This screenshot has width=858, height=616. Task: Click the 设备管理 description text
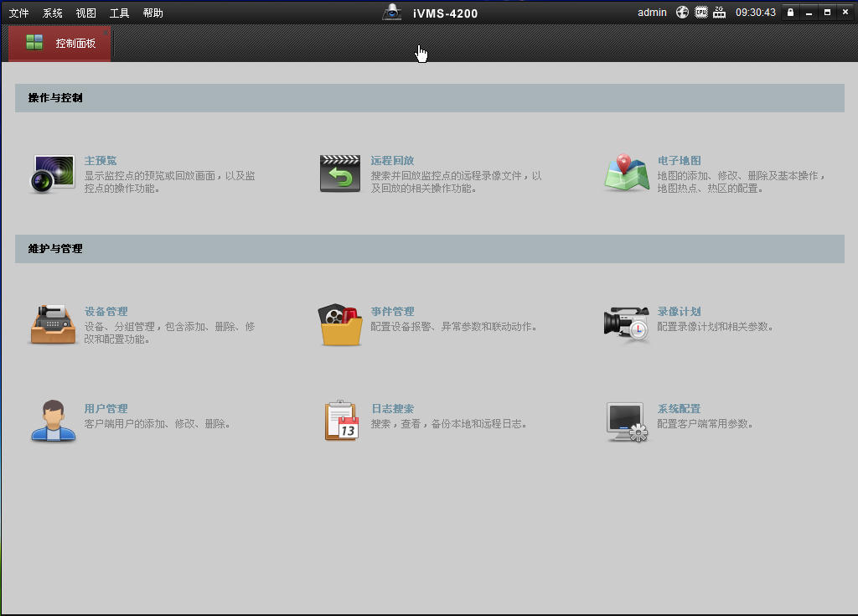(x=169, y=333)
